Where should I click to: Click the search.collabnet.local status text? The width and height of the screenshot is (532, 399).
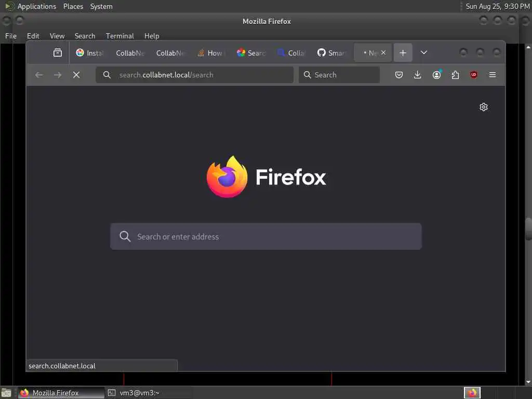coord(62,366)
